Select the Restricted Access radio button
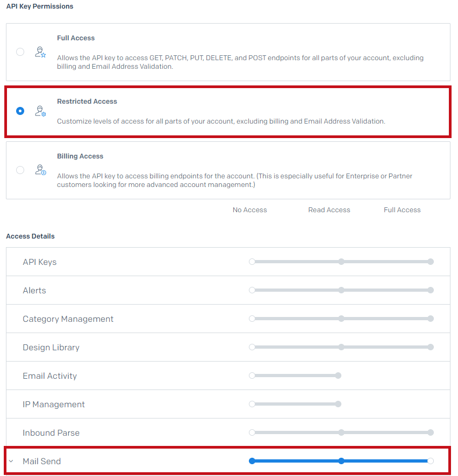This screenshot has height=476, width=458. (20, 111)
